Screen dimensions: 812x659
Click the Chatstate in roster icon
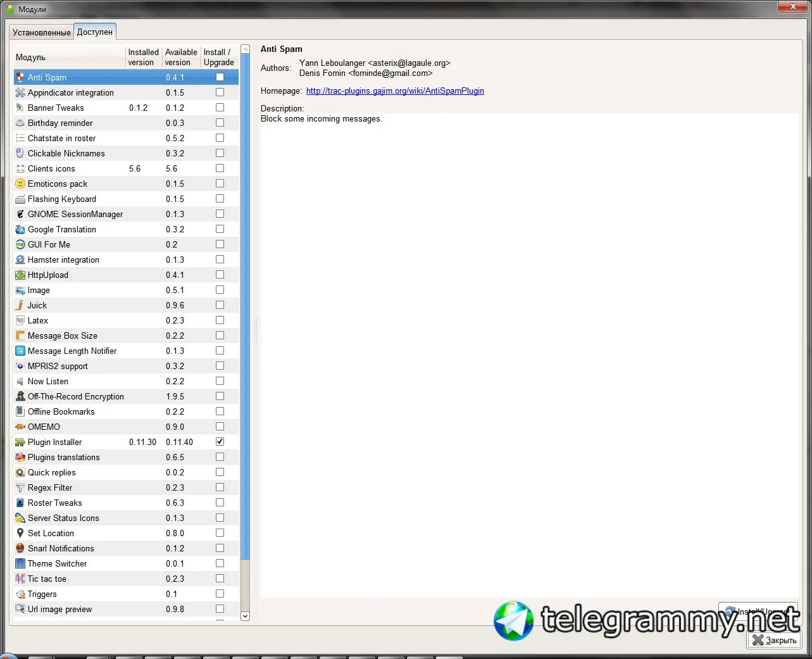[20, 138]
